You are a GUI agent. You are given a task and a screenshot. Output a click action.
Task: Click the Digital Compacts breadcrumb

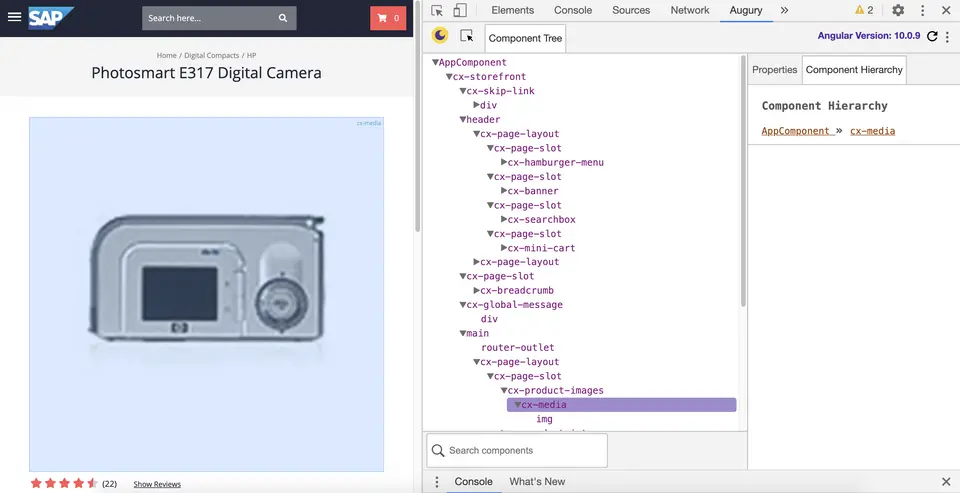coord(212,55)
